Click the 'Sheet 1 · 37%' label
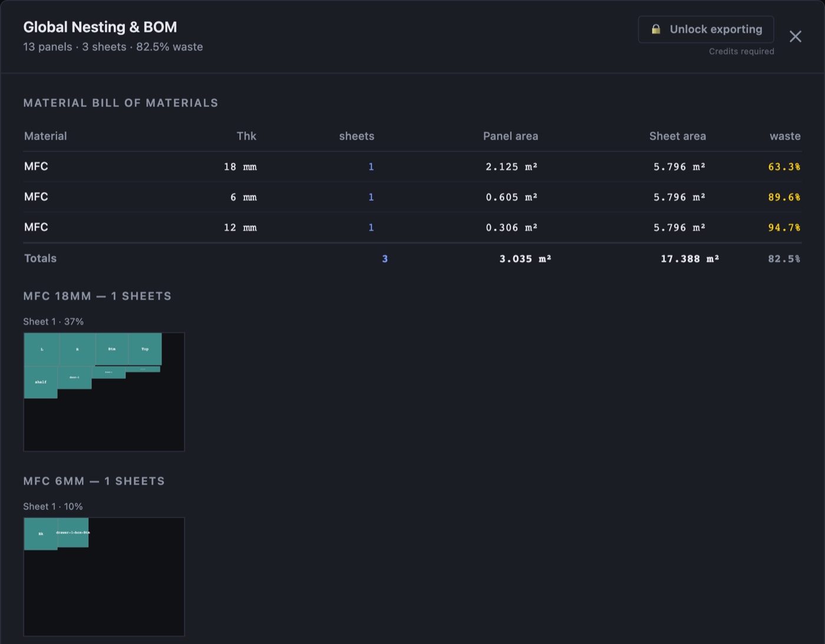825x644 pixels. point(53,322)
